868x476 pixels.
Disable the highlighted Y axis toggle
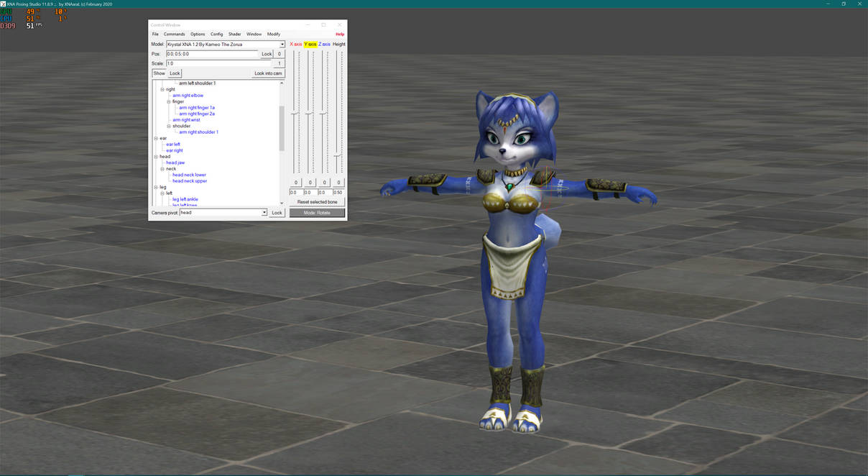coord(310,44)
